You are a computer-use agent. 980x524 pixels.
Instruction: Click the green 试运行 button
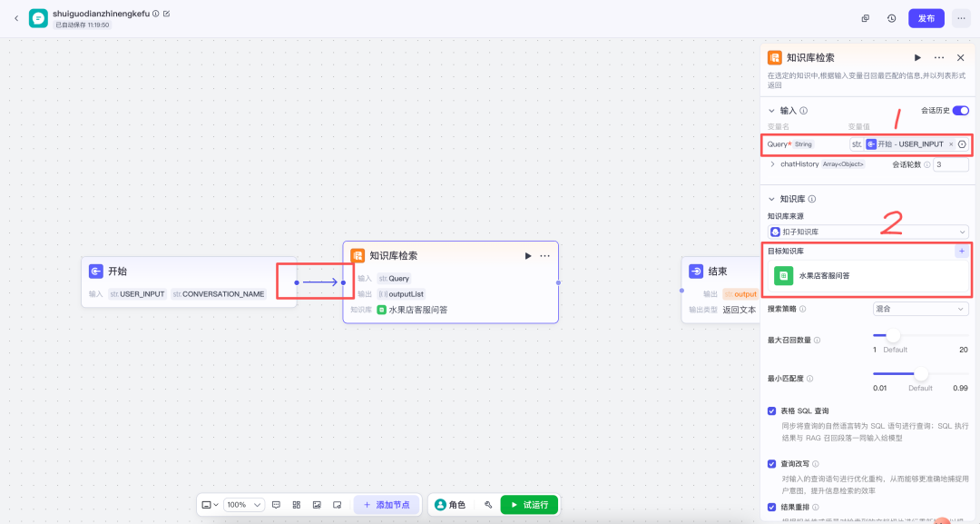pos(529,505)
